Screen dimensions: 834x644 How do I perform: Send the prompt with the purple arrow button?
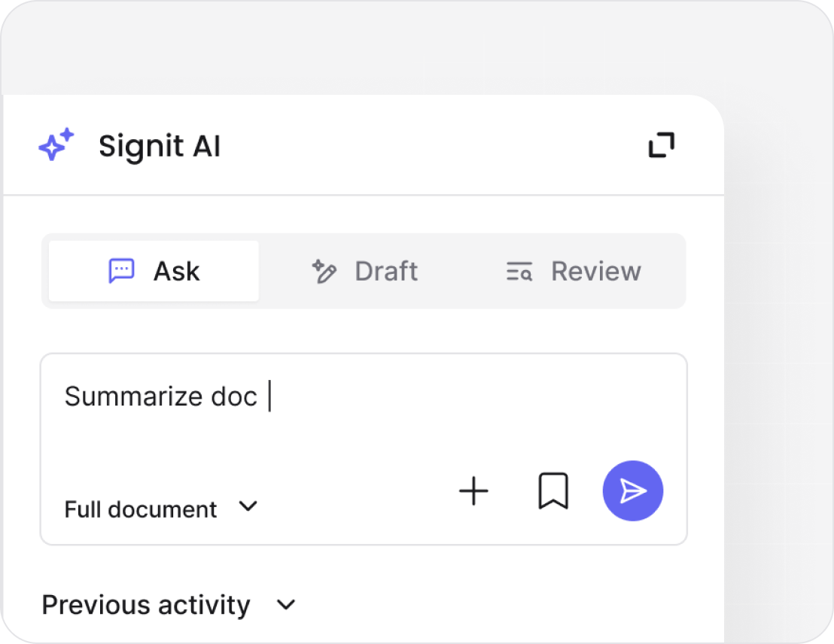(x=632, y=491)
